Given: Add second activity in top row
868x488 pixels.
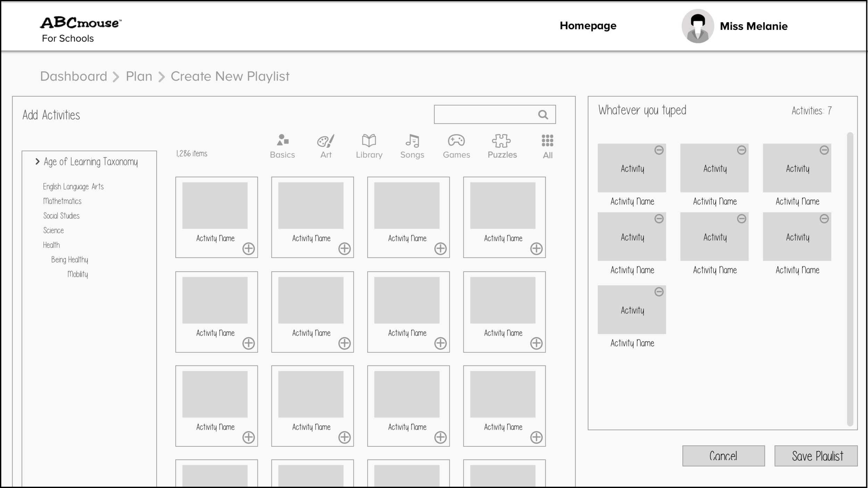Looking at the screenshot, I should pos(344,249).
